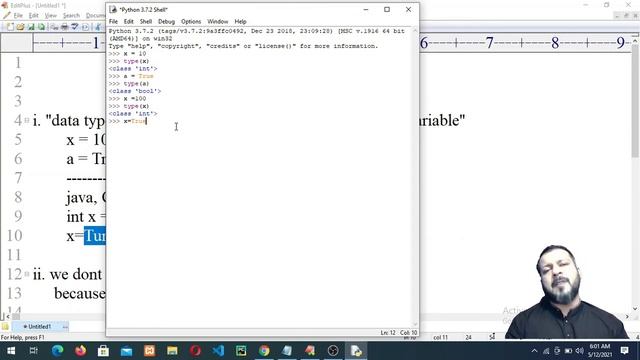Collapse the fold marker on line 12

27,274
